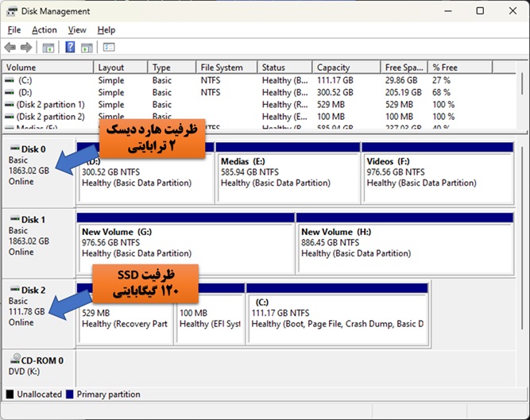Click the 29.86 GB free space cell

click(x=401, y=80)
